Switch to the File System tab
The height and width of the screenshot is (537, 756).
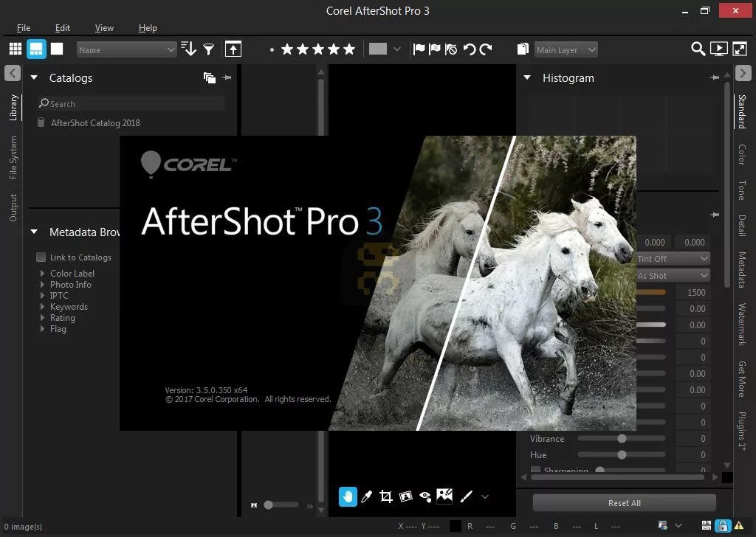[x=13, y=158]
